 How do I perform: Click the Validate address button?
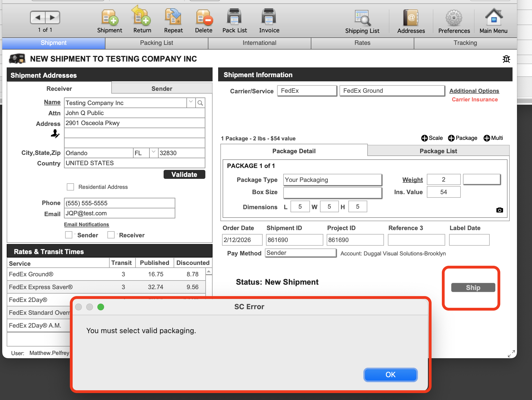[x=184, y=175]
